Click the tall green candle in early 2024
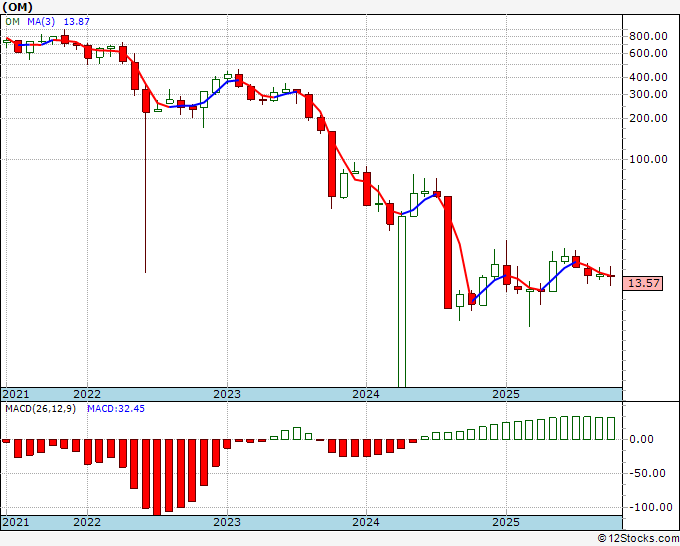This screenshot has width=680, height=546. pyautogui.click(x=402, y=301)
